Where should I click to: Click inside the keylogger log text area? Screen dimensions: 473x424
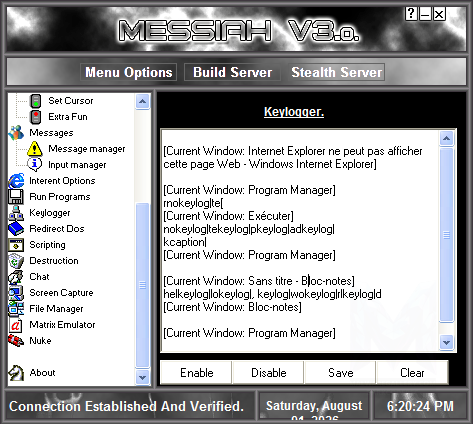[x=300, y=241]
